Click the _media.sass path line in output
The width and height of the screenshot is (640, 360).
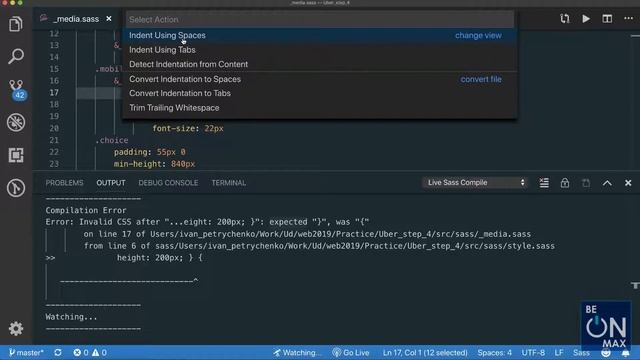pos(307,234)
